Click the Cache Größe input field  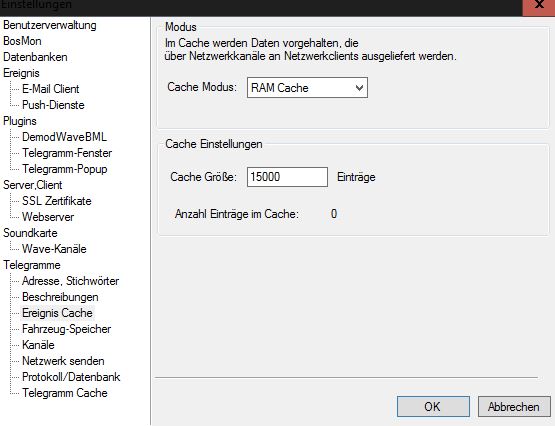pyautogui.click(x=287, y=177)
